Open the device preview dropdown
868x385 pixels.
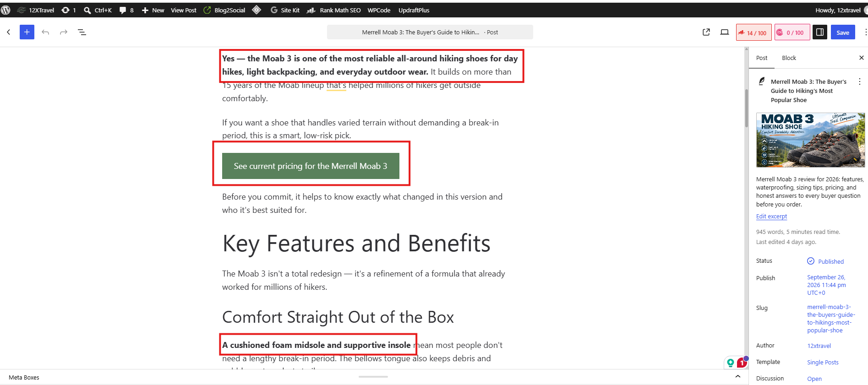pos(725,32)
